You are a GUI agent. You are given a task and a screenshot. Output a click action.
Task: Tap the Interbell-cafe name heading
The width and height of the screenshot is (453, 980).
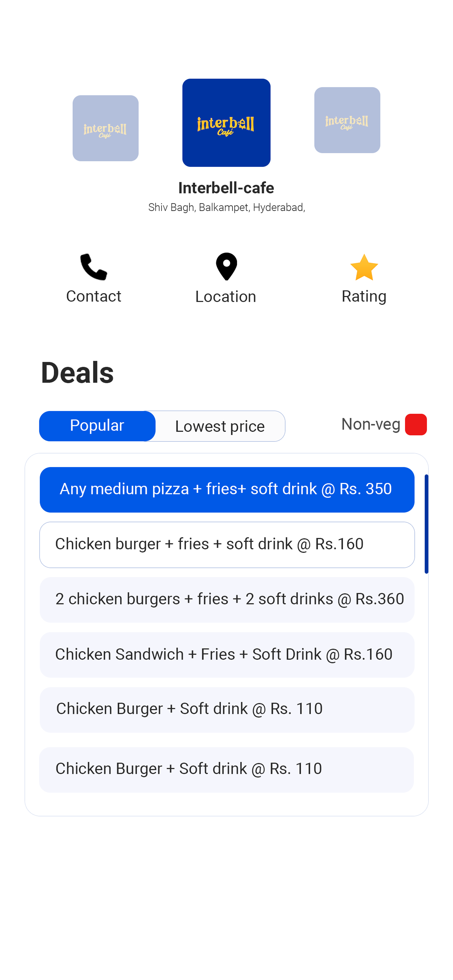[226, 188]
